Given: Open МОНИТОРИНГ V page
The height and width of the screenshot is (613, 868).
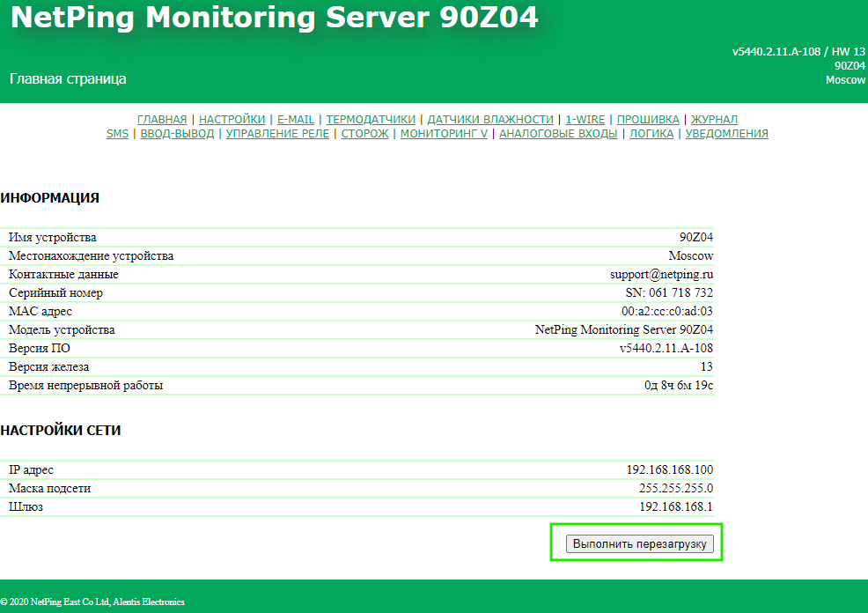Looking at the screenshot, I should point(444,134).
